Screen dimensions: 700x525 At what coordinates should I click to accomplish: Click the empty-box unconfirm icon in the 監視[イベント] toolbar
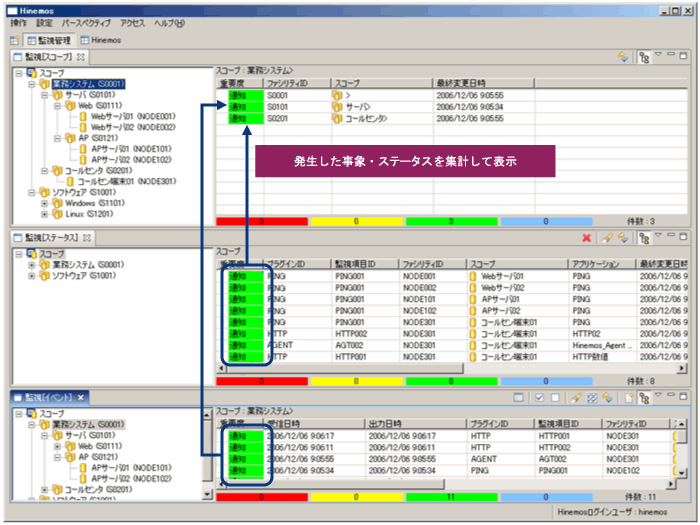click(555, 397)
